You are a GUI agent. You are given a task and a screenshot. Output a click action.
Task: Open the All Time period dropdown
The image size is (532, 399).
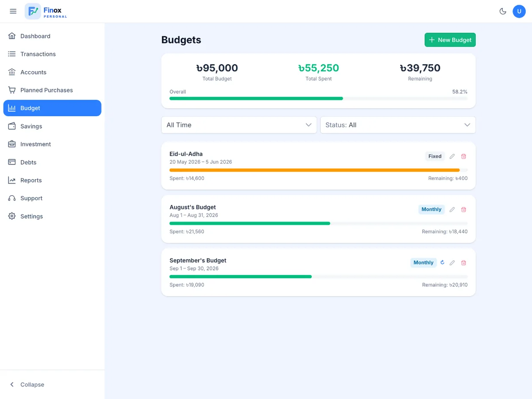pyautogui.click(x=239, y=125)
